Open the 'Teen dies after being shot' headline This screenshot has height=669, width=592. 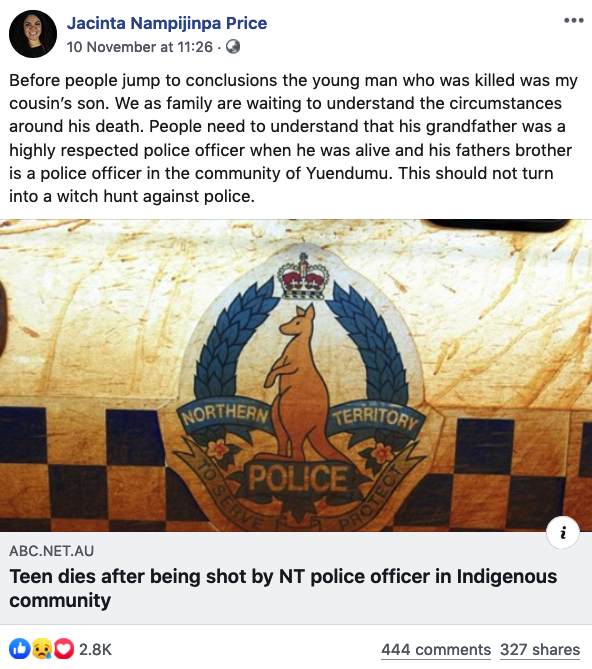click(x=283, y=588)
